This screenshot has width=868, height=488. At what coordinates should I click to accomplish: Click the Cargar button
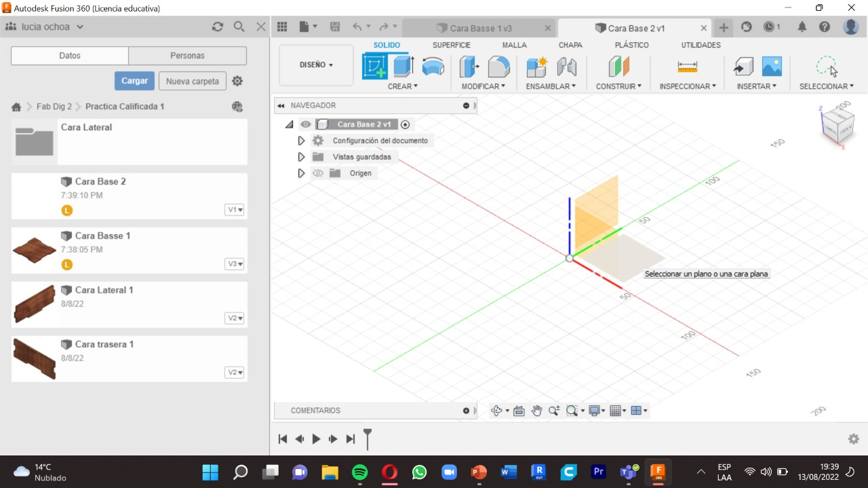(134, 81)
